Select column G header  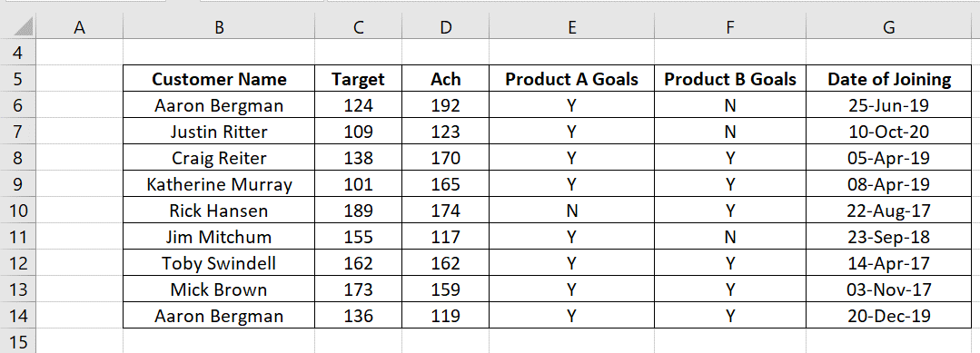point(889,27)
